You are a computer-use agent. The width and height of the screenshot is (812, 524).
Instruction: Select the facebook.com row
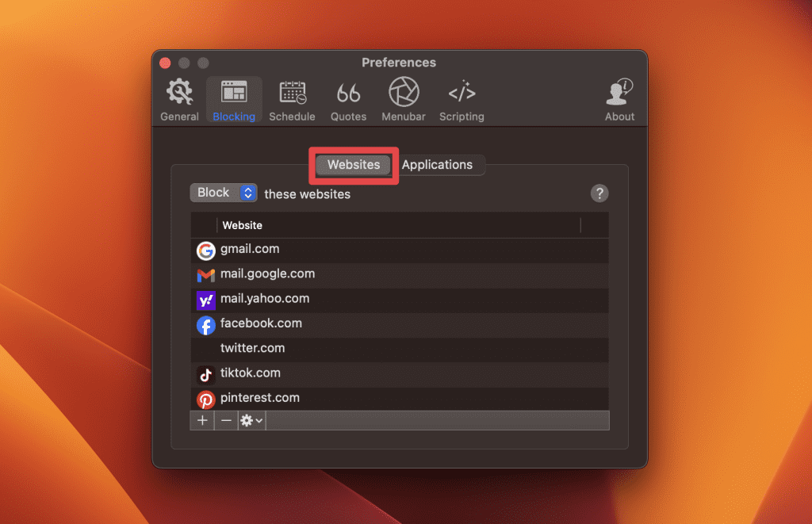click(400, 325)
